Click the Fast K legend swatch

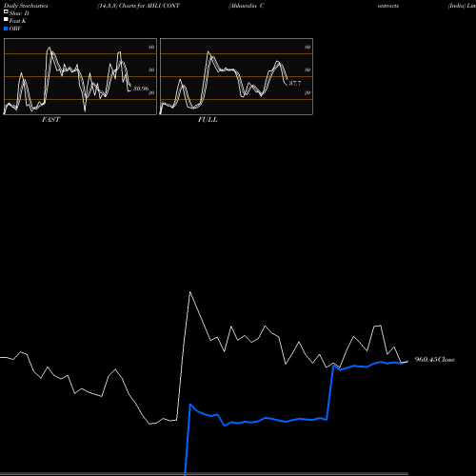pyautogui.click(x=6, y=20)
